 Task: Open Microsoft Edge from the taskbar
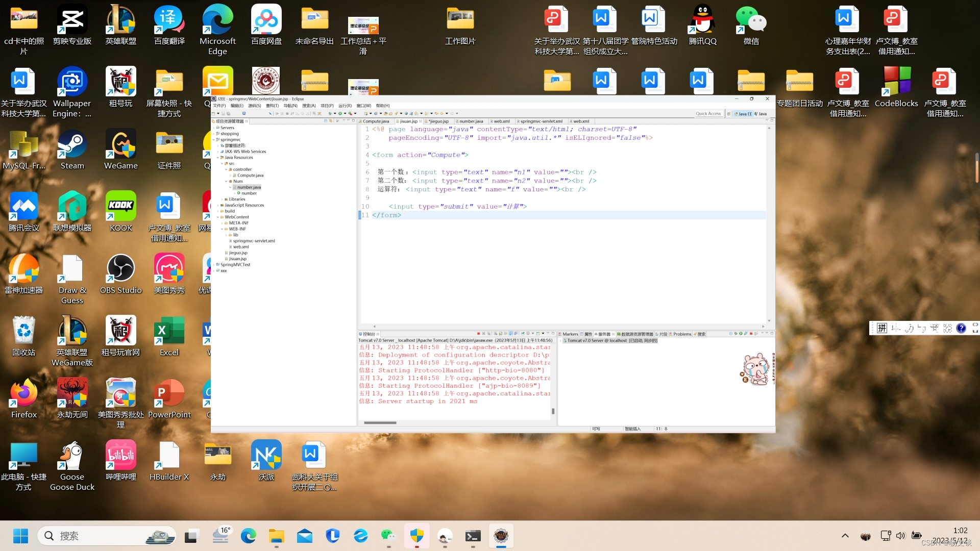(249, 536)
